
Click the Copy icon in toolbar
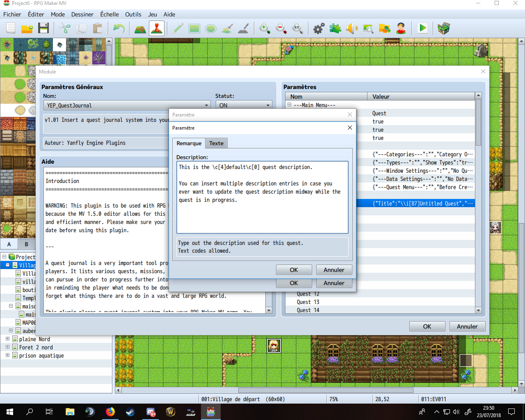pos(81,28)
